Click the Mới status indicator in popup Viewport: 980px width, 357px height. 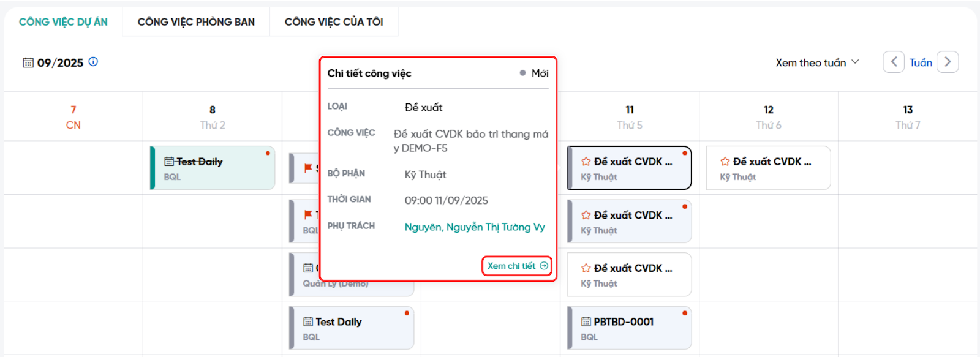click(x=534, y=73)
